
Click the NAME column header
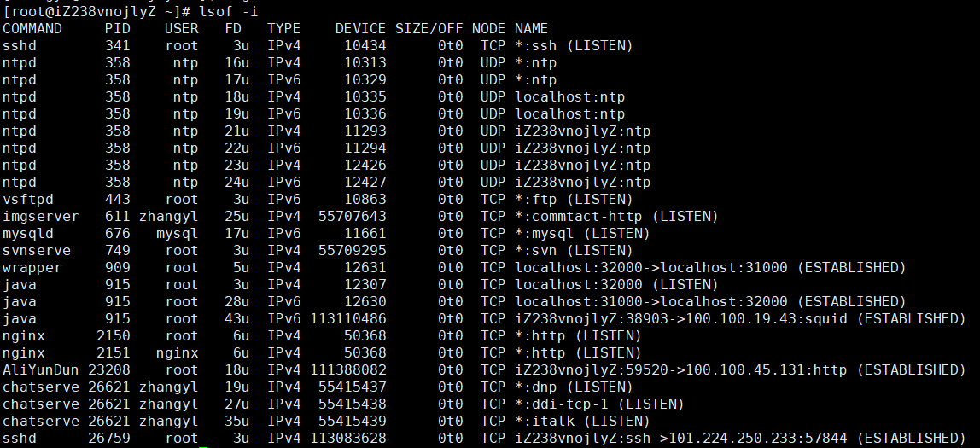click(x=531, y=29)
